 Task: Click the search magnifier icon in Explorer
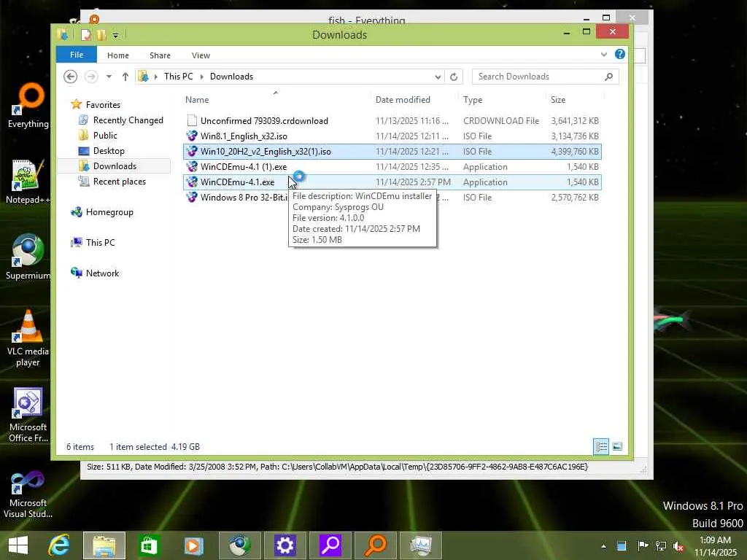tap(608, 77)
